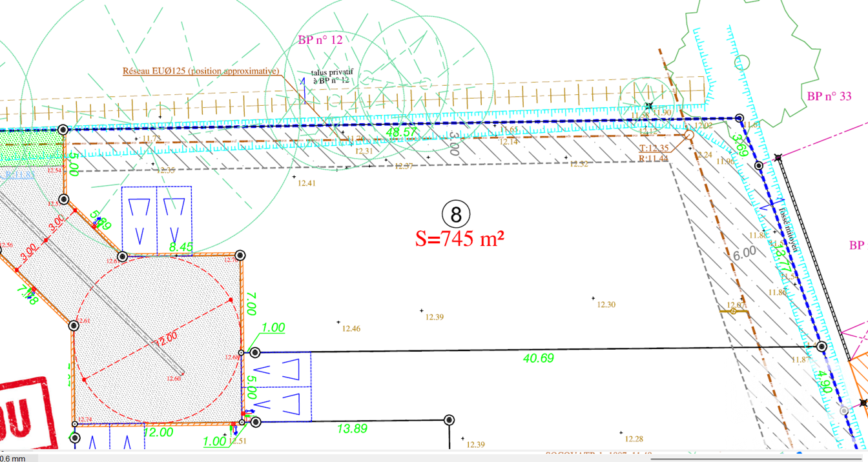Screen dimensions: 868x462
Task: Click the magenta label BP n° 12
Action: 320,40
